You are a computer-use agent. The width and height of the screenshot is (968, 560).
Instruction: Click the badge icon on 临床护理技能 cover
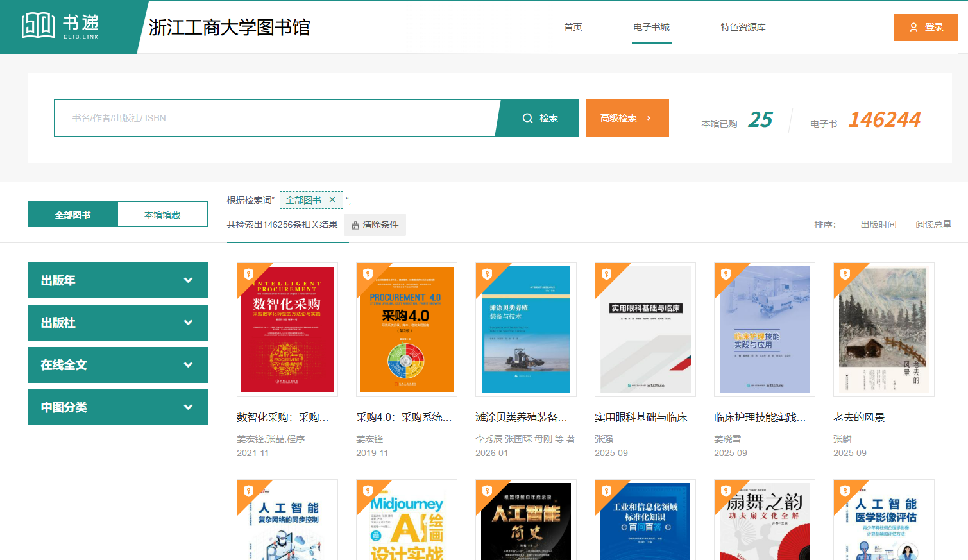click(726, 274)
